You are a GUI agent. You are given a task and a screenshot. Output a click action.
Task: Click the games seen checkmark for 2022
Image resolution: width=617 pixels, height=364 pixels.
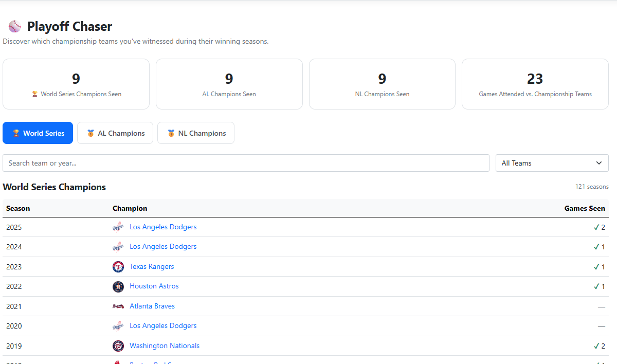[x=596, y=286]
